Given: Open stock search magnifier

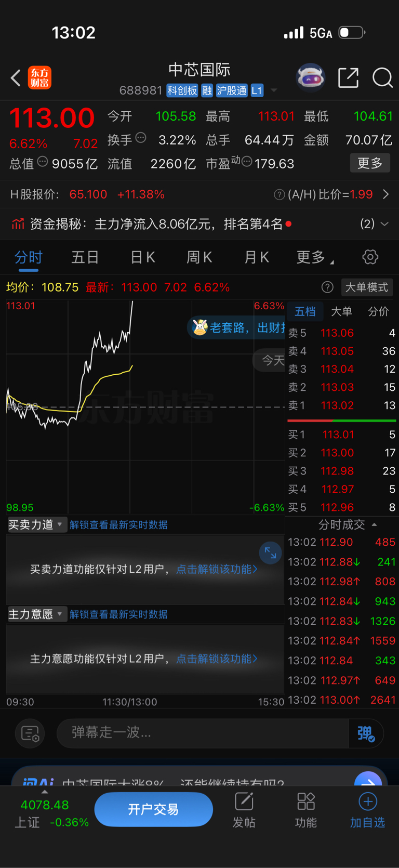Looking at the screenshot, I should click(382, 78).
